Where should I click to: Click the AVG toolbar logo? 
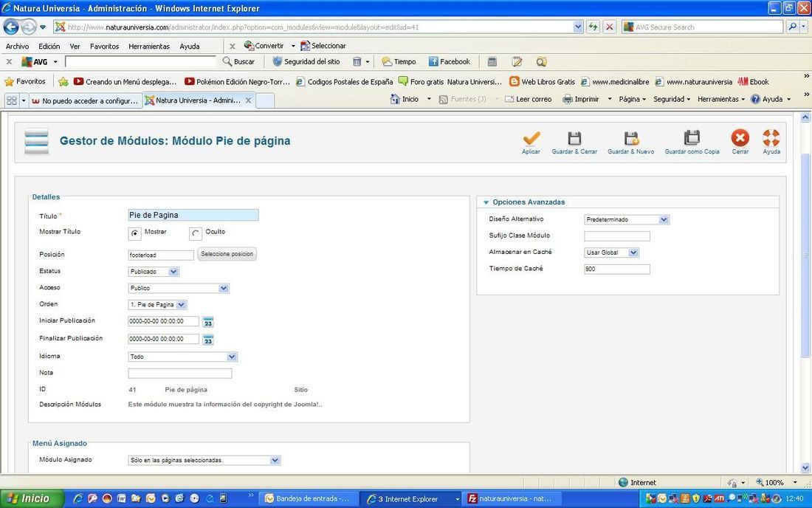(x=34, y=61)
